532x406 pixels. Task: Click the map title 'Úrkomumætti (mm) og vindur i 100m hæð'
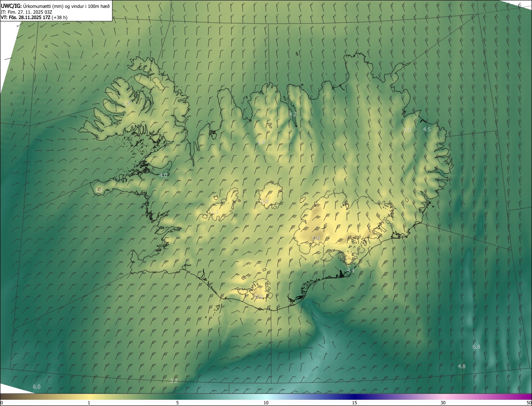coord(66,6)
